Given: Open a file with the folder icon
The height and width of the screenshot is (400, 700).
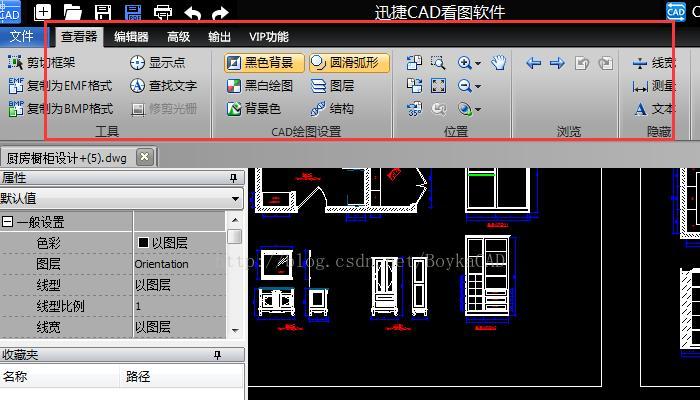Looking at the screenshot, I should [x=72, y=12].
